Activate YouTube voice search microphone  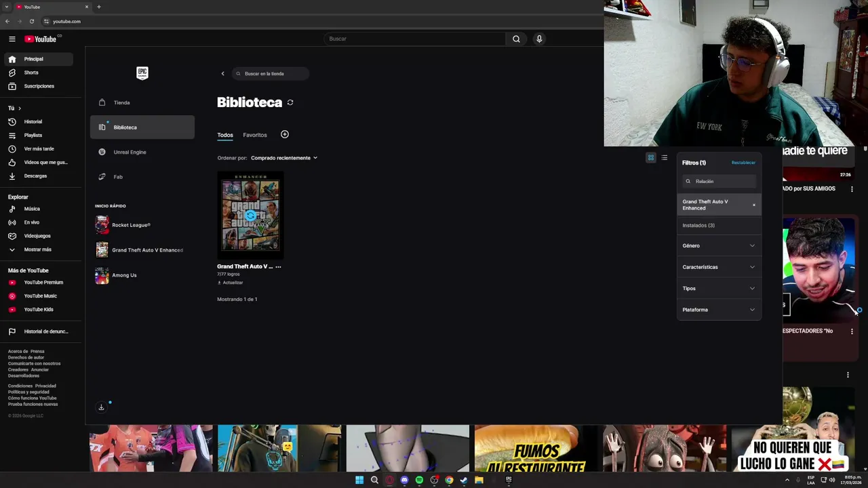click(539, 39)
